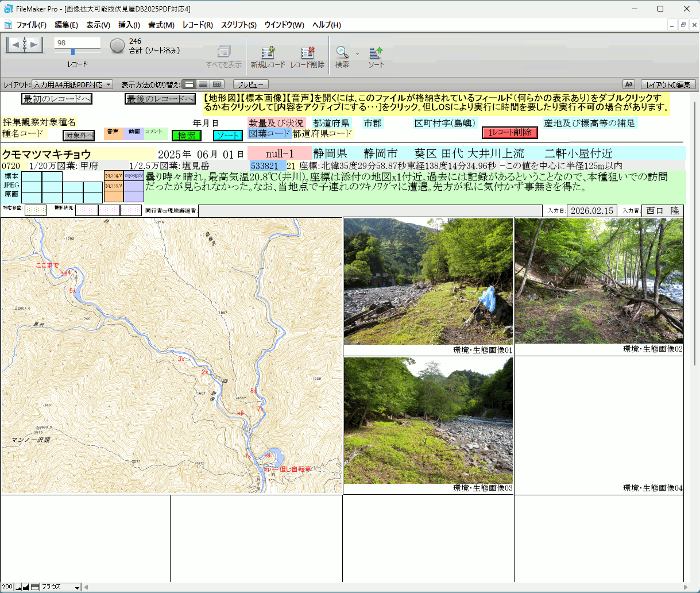Click the record navigation slider
Screen dimensions: 700x593
point(73,52)
